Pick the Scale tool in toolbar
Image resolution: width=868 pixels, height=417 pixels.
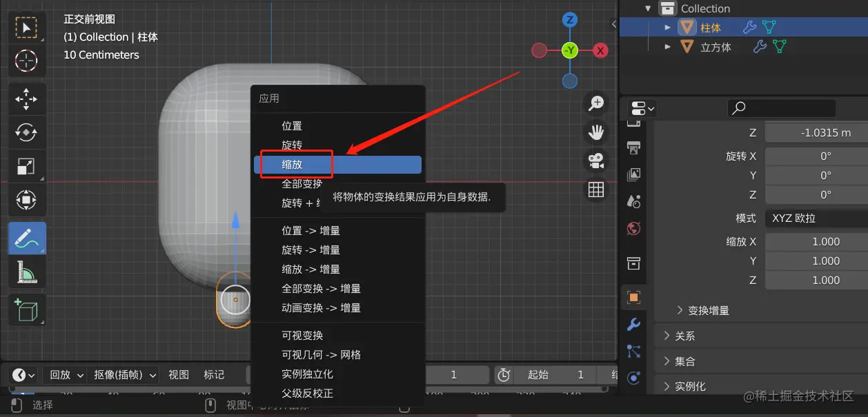26,167
